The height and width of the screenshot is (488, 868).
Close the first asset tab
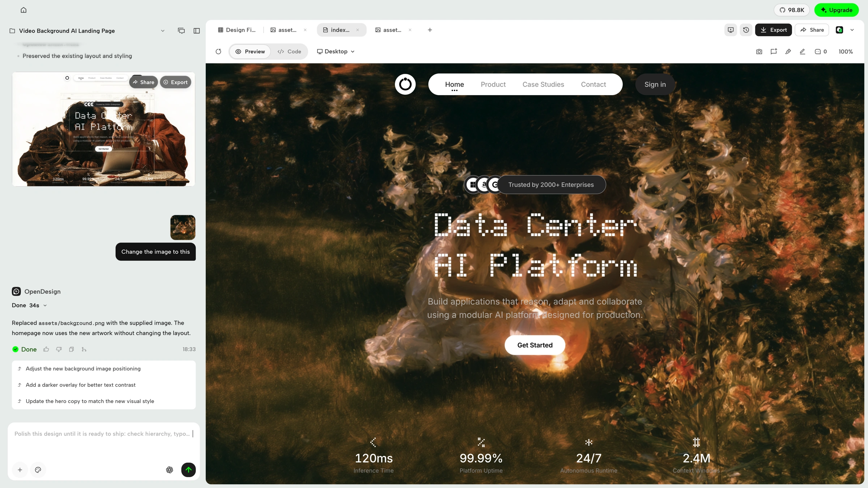coord(305,30)
